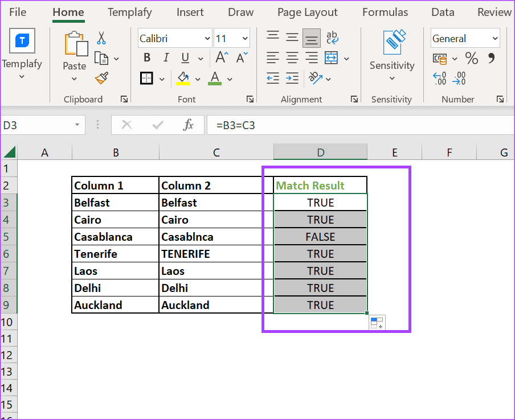Apply Accounting number format
Image resolution: width=515 pixels, height=420 pixels.
(x=440, y=59)
